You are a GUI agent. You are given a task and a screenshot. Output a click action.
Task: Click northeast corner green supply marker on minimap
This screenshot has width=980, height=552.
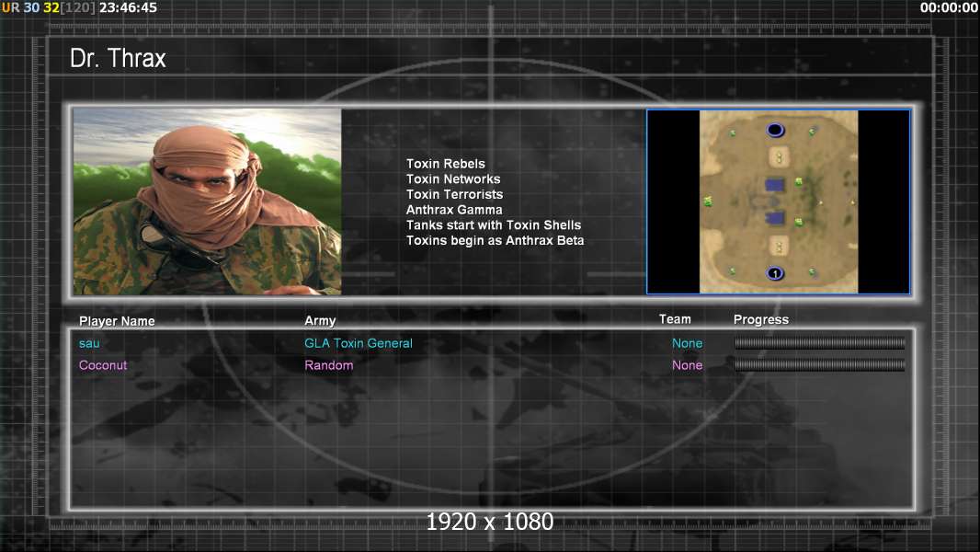[812, 132]
